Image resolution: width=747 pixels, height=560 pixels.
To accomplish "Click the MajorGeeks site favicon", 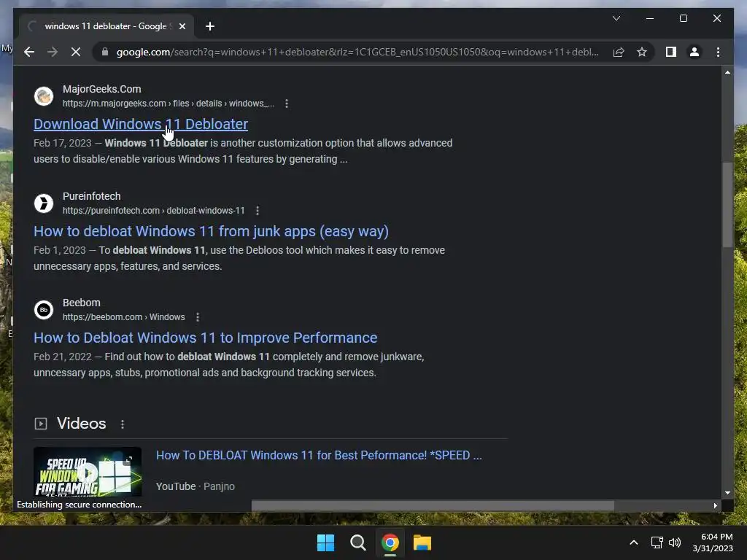I will 43,96.
